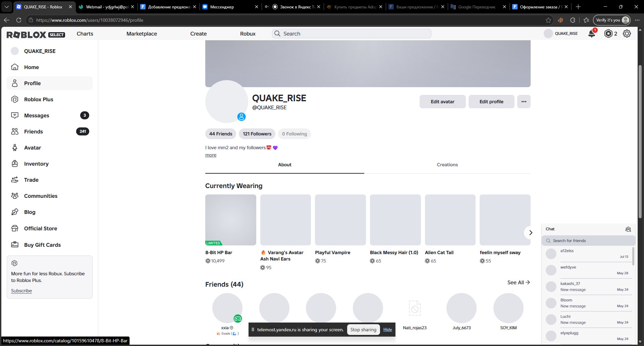Viewport: 644px width, 346px height.
Task: Click the Avatar sidebar icon
Action: pos(15,148)
